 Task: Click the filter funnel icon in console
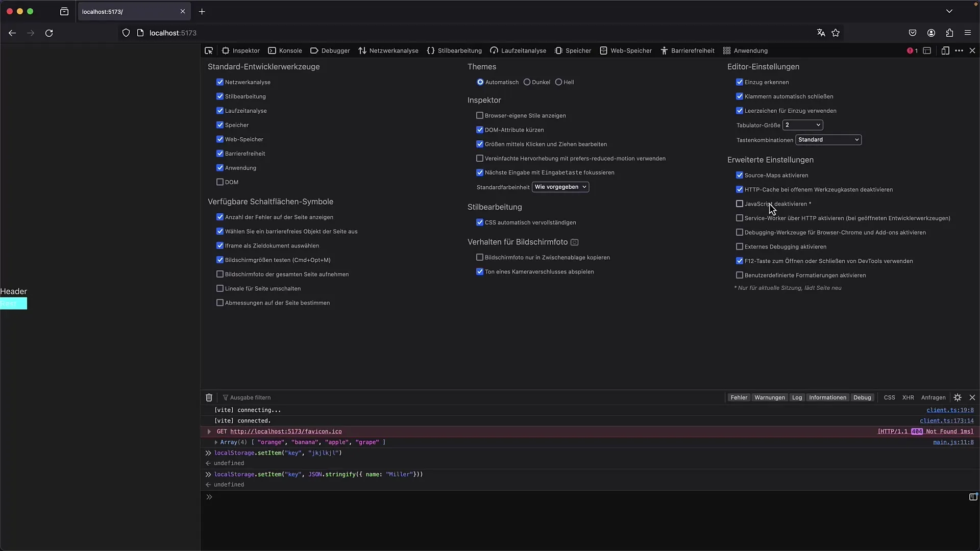225,397
